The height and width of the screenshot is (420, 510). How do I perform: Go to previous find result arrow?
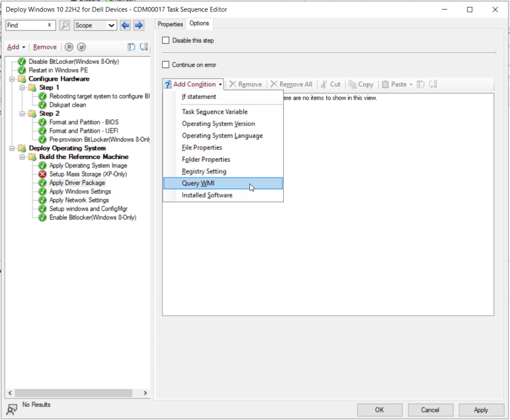pos(126,25)
